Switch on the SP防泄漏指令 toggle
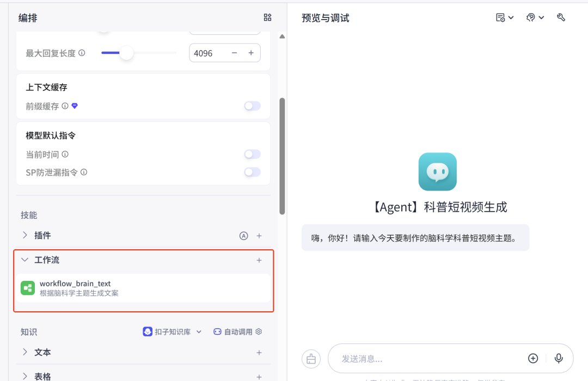 pyautogui.click(x=252, y=172)
